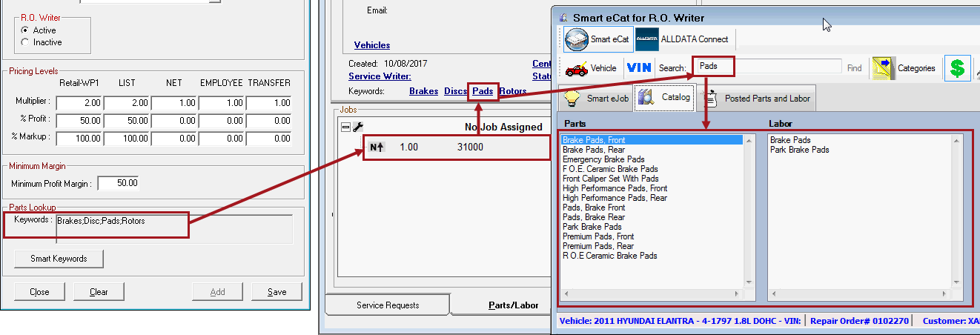Select the Inactive radio button
This screenshot has height=335, width=980.
point(25,42)
